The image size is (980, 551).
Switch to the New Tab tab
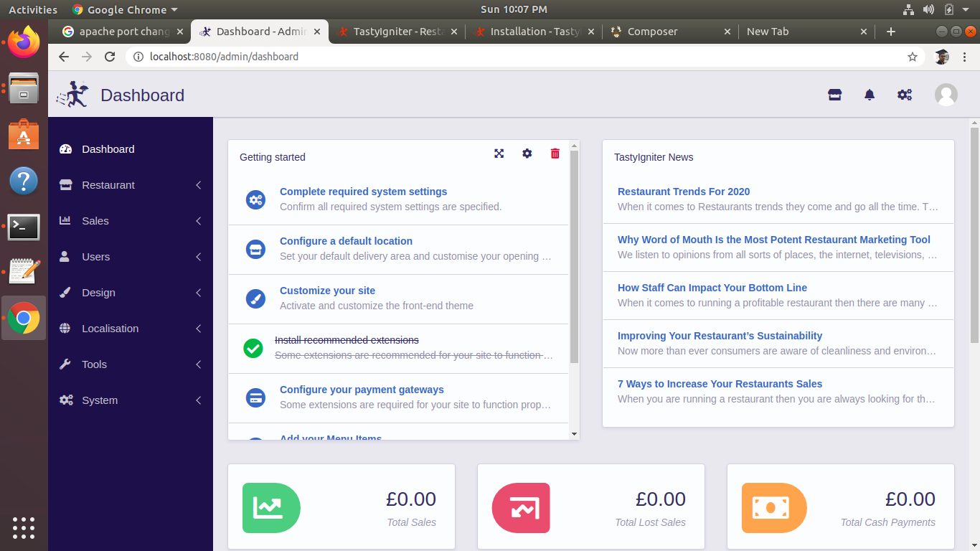coord(807,32)
